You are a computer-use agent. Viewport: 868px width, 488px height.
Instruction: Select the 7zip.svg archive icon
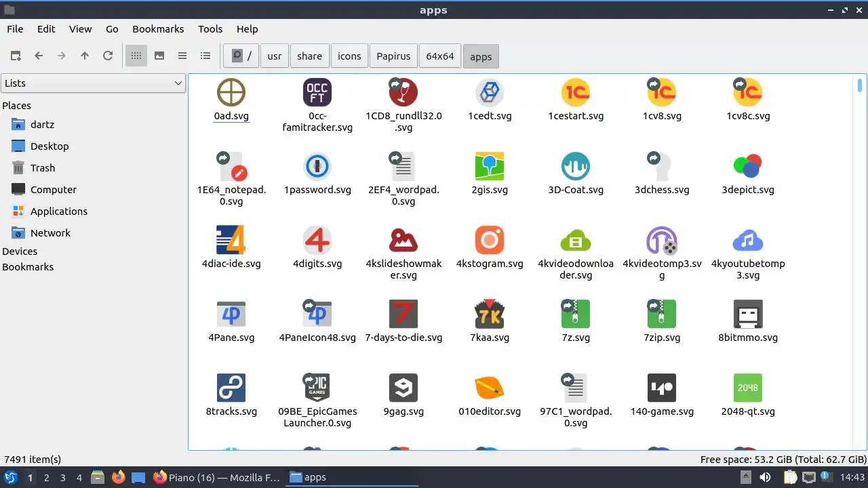pos(662,314)
